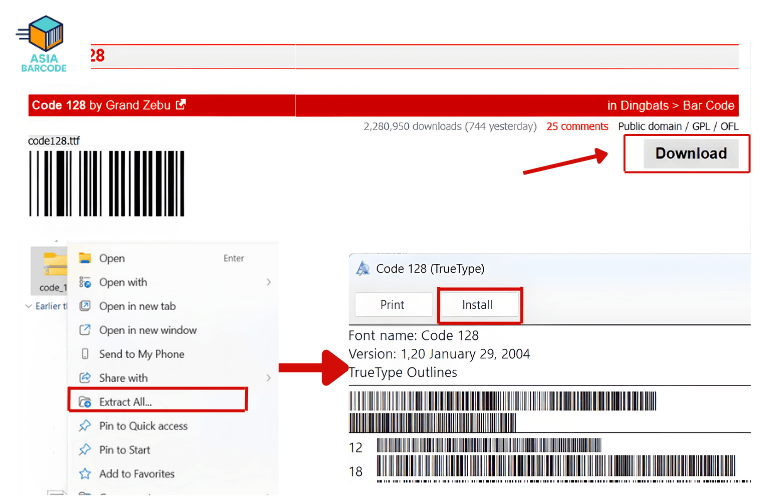This screenshot has height=500, width=769.
Task: Select Pin to Start menu entry
Action: pos(125,450)
